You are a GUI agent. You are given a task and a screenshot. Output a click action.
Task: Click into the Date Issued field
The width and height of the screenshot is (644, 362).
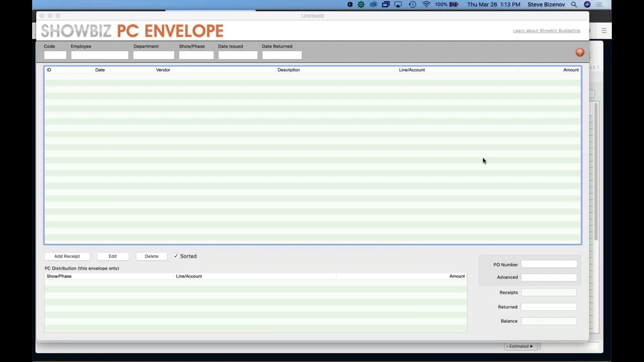coord(238,55)
